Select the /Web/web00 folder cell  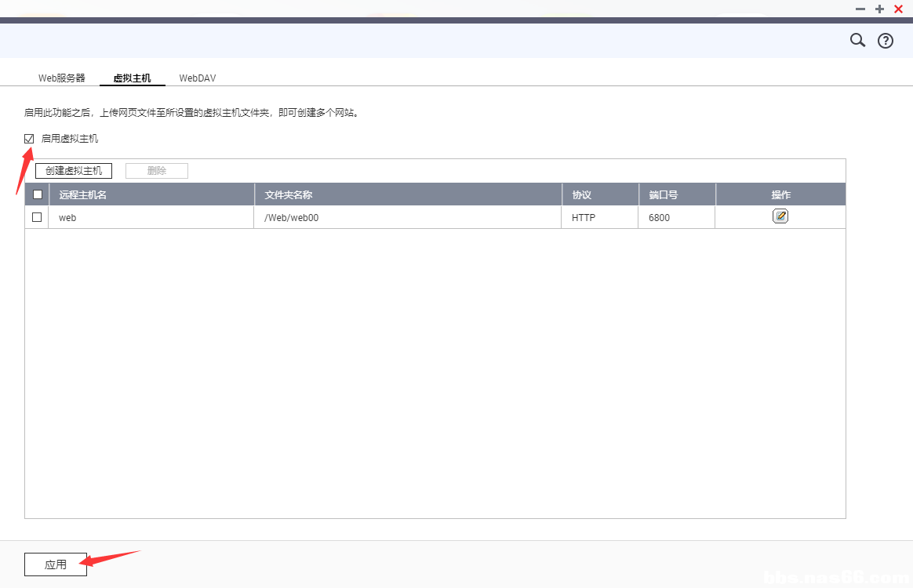pos(291,218)
